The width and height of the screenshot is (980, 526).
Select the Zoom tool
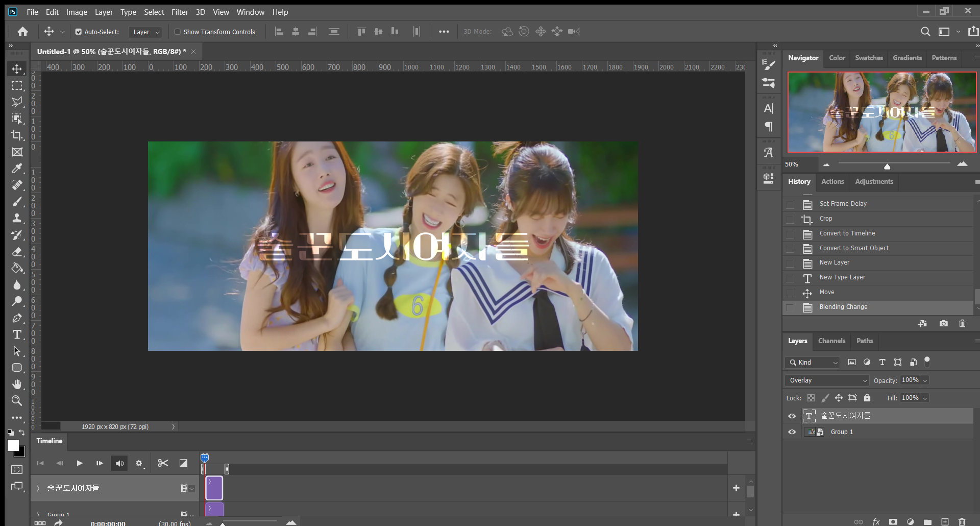(17, 401)
